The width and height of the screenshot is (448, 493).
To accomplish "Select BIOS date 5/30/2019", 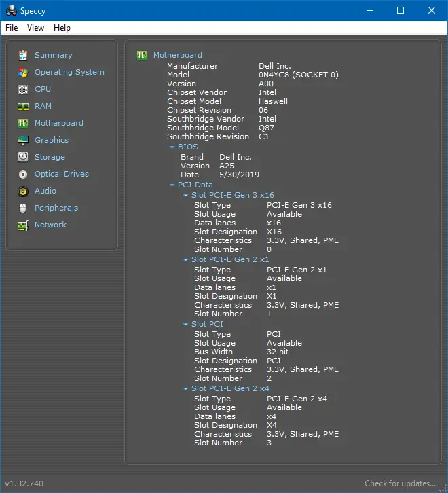I will click(x=239, y=175).
